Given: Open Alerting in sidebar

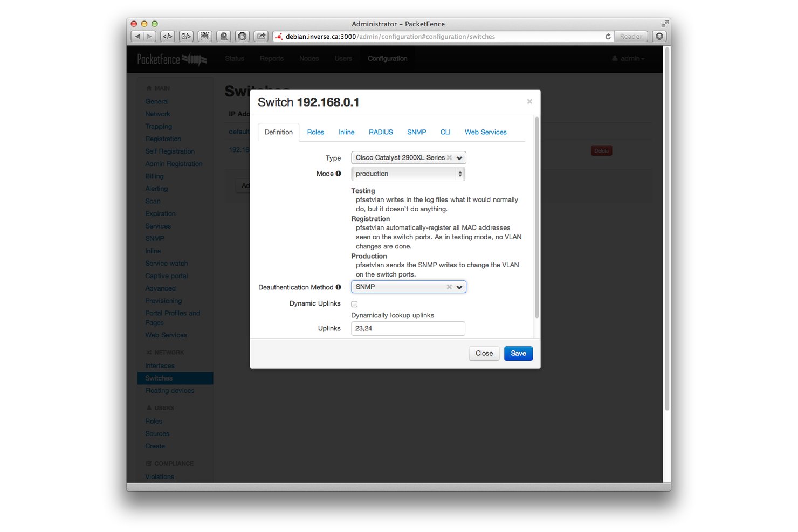Looking at the screenshot, I should coord(156,189).
